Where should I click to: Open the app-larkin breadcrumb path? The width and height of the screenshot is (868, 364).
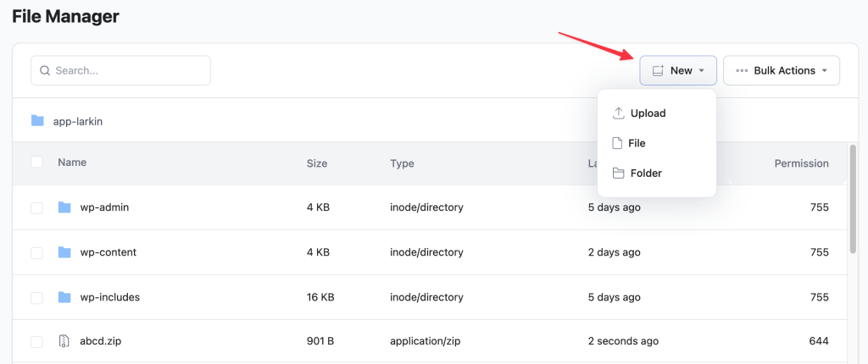[78, 121]
